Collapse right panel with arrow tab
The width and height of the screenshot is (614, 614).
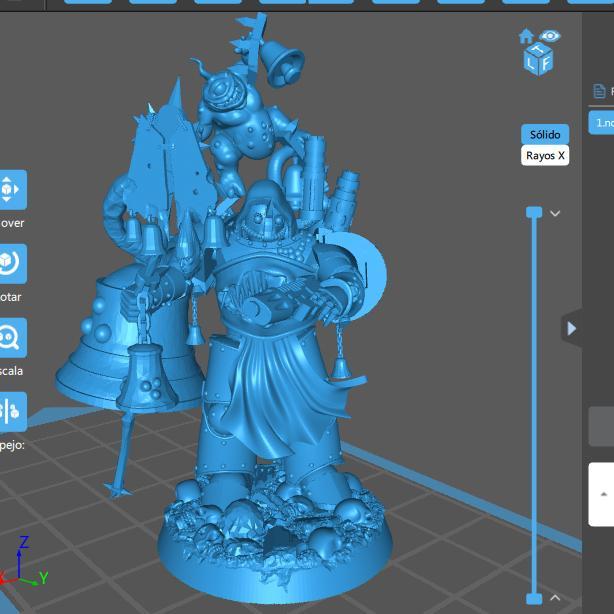tap(572, 328)
